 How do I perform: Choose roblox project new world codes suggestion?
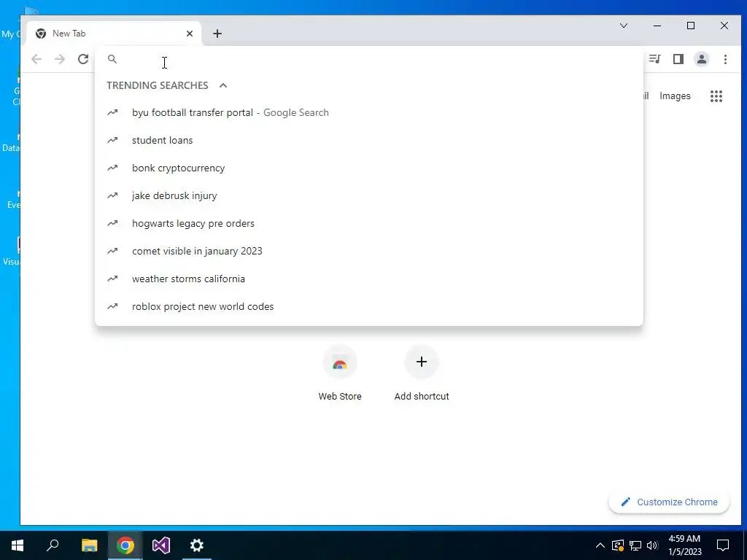tap(368, 306)
